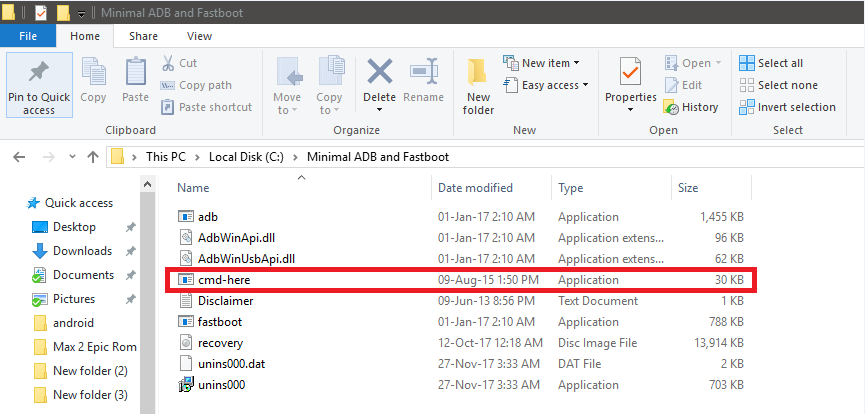865x414 pixels.
Task: Click the folder icon in address bar
Action: tap(117, 157)
